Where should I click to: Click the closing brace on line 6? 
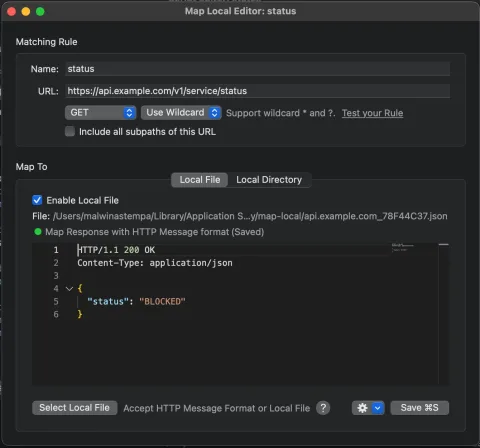tap(80, 314)
